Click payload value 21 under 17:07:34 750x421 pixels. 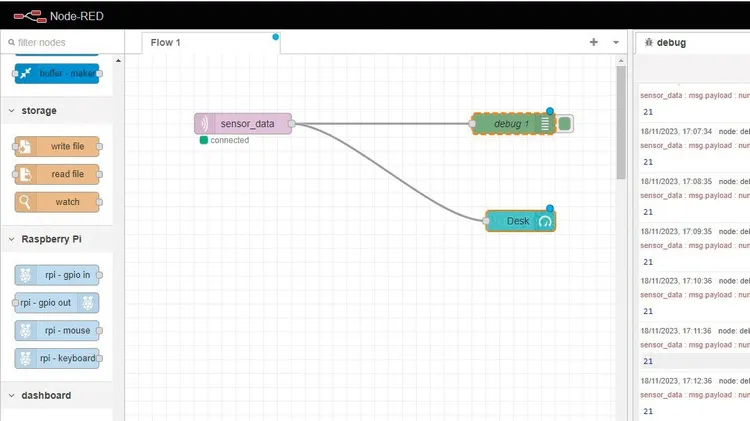648,162
